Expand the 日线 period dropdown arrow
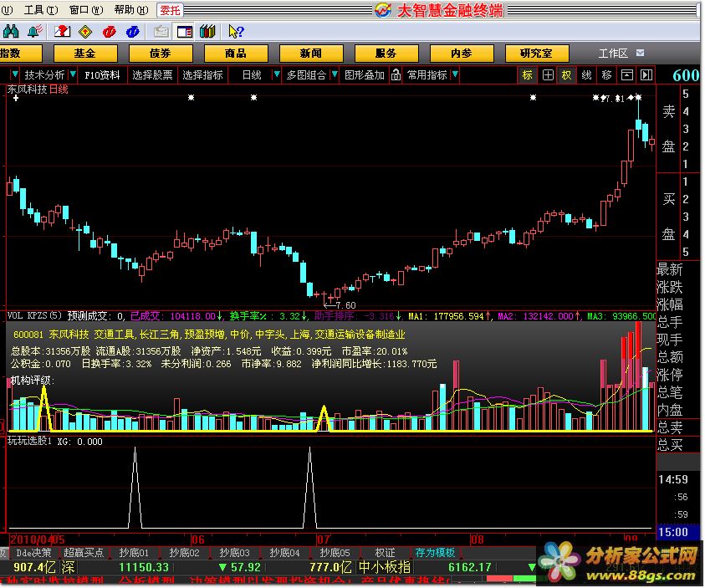This screenshot has width=705, height=588. click(x=277, y=74)
